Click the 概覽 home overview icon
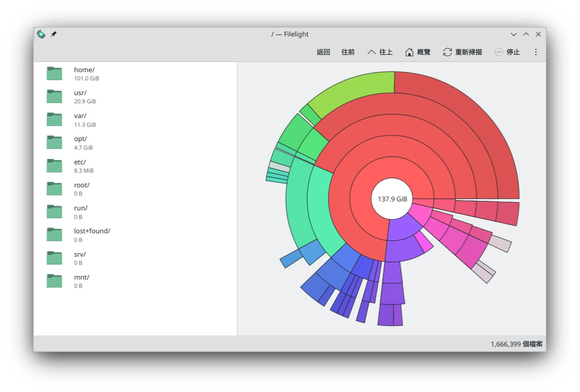Screen dimensions: 580x392 (409, 52)
